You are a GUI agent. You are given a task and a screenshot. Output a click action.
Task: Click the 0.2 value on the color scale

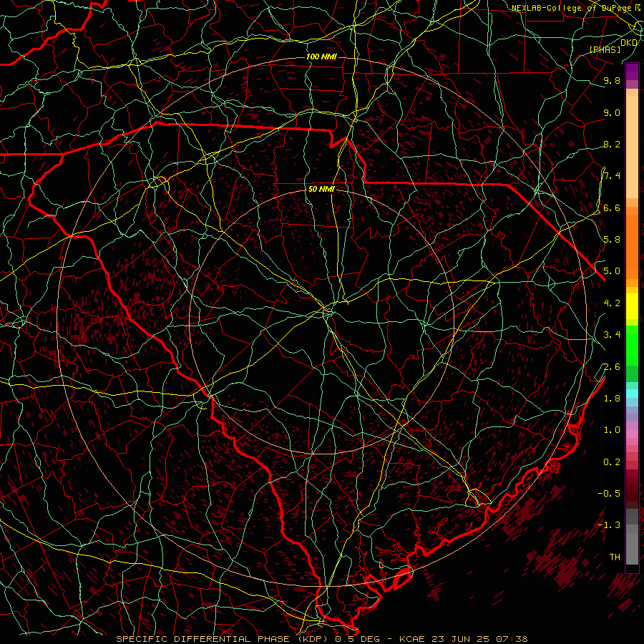(612, 462)
